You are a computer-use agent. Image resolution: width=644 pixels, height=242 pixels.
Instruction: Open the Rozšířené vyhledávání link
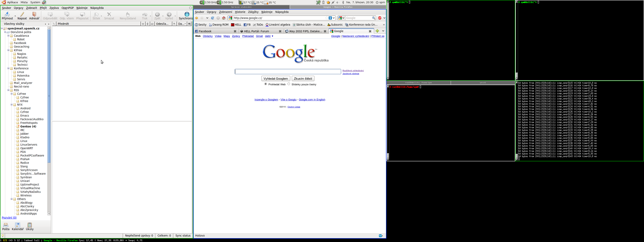coord(353,71)
